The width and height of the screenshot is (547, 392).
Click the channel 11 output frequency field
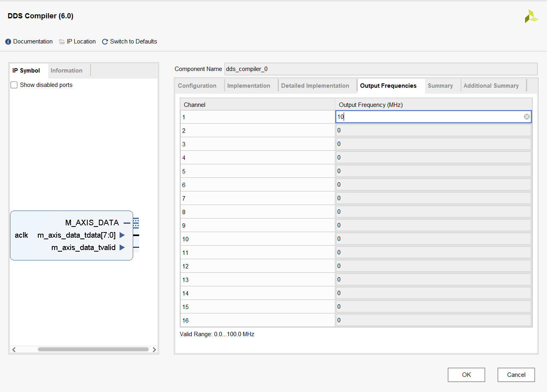coord(433,252)
